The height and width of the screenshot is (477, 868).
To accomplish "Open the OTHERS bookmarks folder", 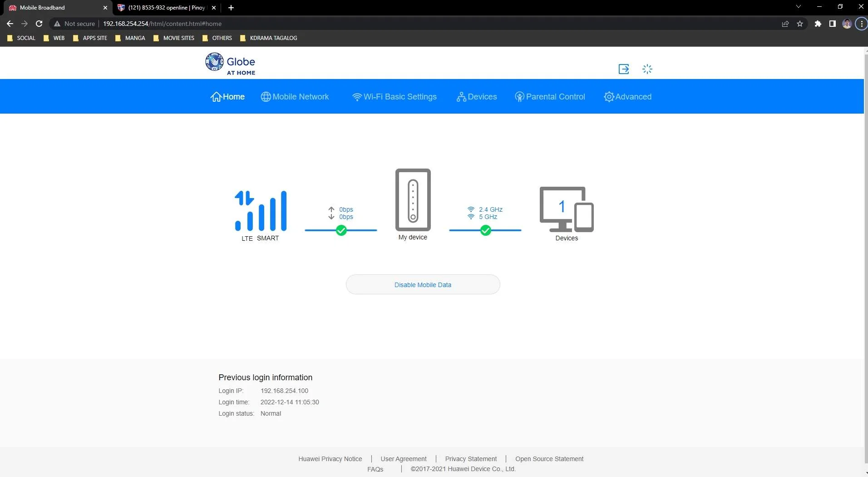I will (x=217, y=38).
